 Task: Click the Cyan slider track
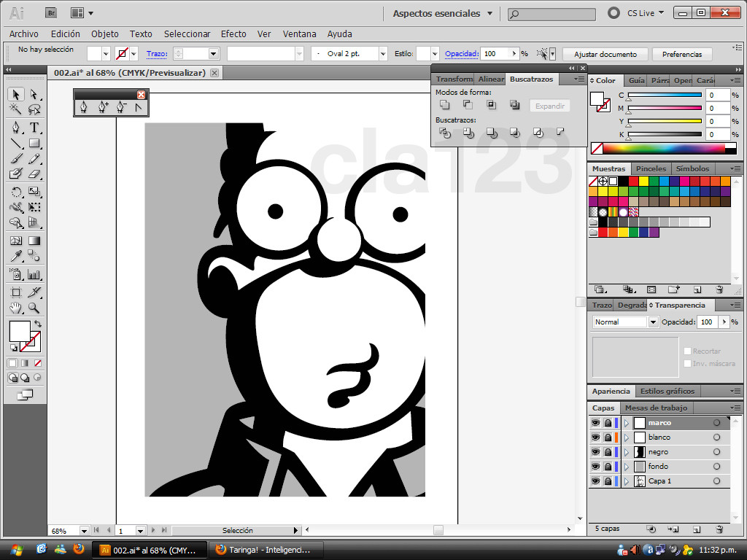[x=665, y=96]
